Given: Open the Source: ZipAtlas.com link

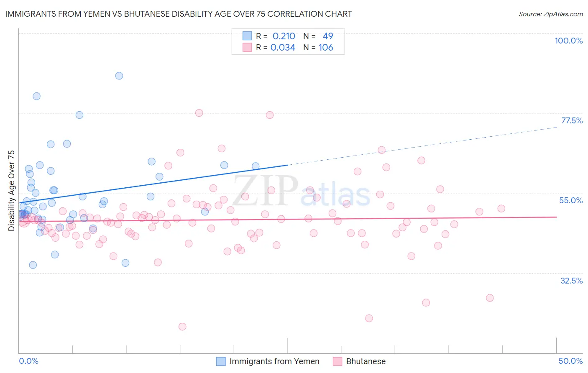Looking at the screenshot, I should tap(551, 14).
